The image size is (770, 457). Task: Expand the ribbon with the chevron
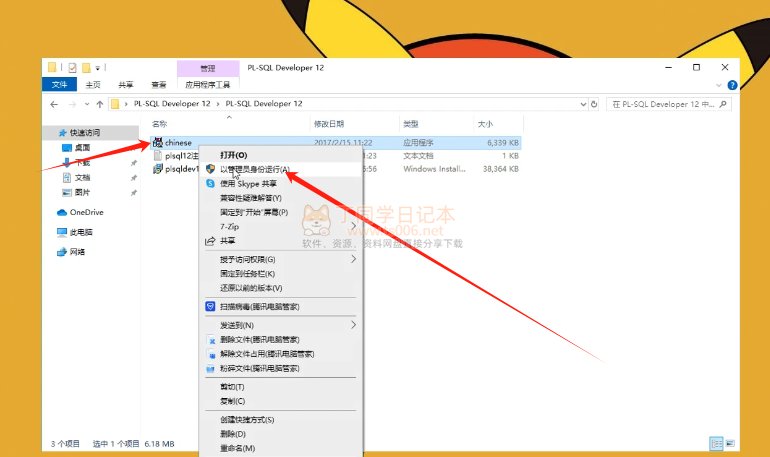point(719,85)
